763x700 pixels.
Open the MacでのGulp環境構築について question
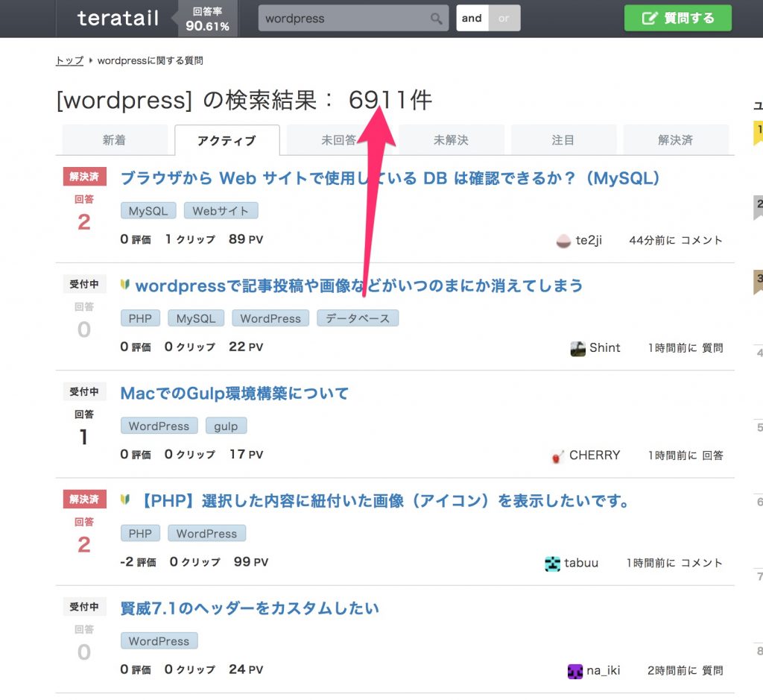[235, 393]
